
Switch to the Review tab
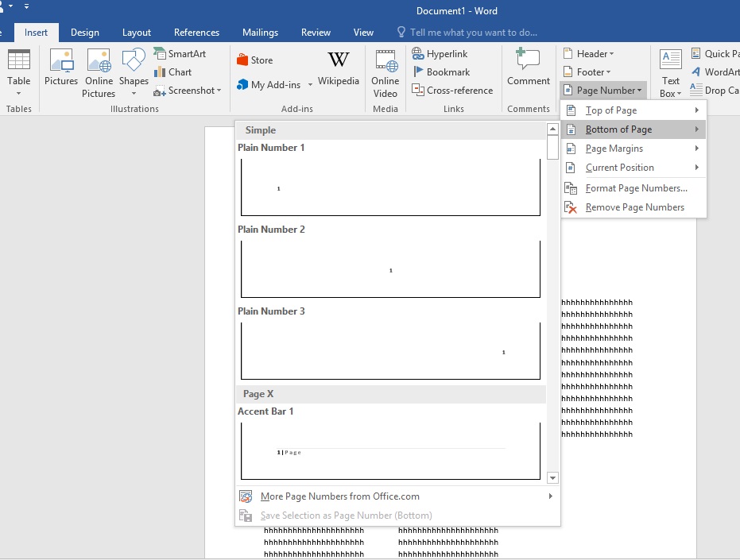click(x=316, y=33)
